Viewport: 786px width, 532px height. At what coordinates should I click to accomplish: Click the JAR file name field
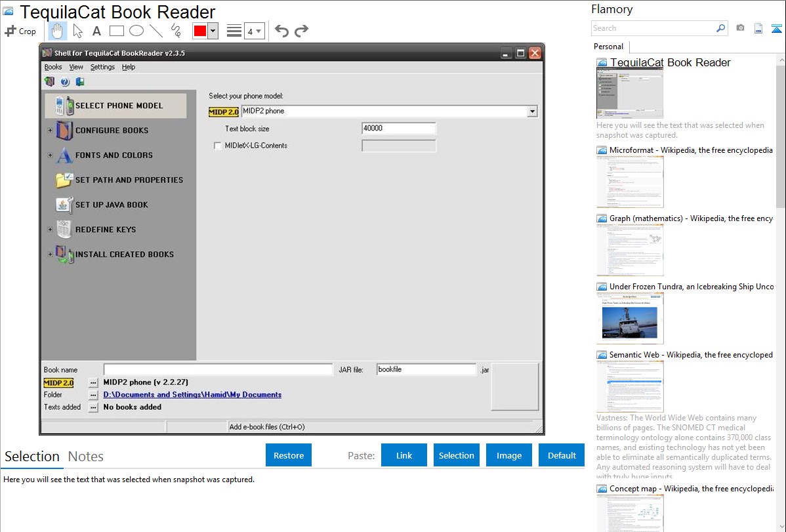pyautogui.click(x=426, y=369)
